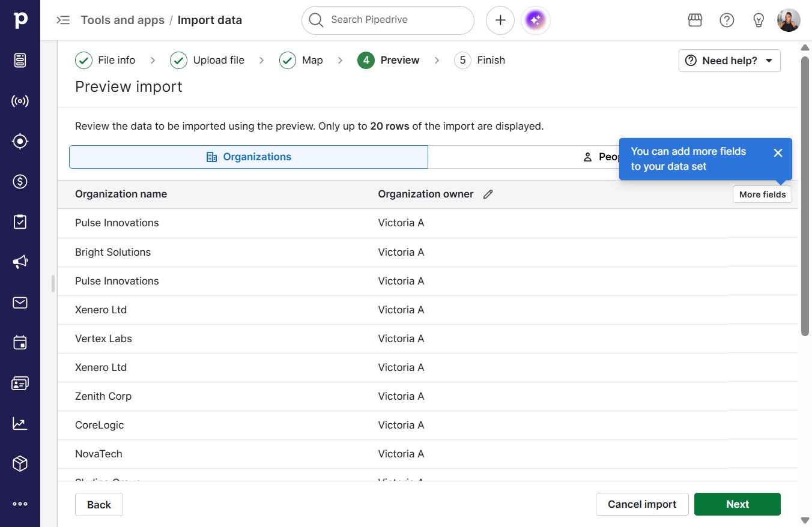Click Victoria A in the NovaTech row
Viewport: 812px width, 527px height.
pyautogui.click(x=401, y=454)
